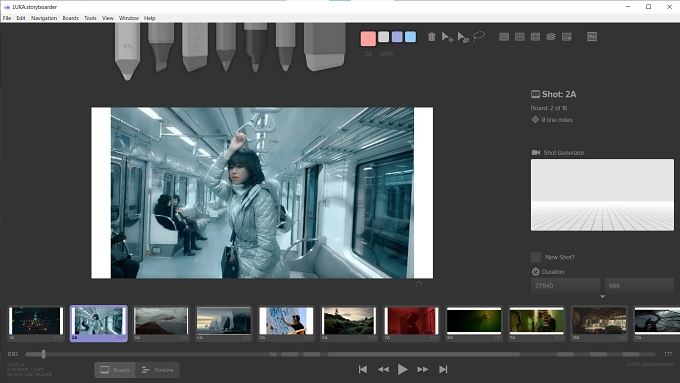Screen dimensions: 680x383
Task: Start playback with the play button
Action: click(x=402, y=370)
